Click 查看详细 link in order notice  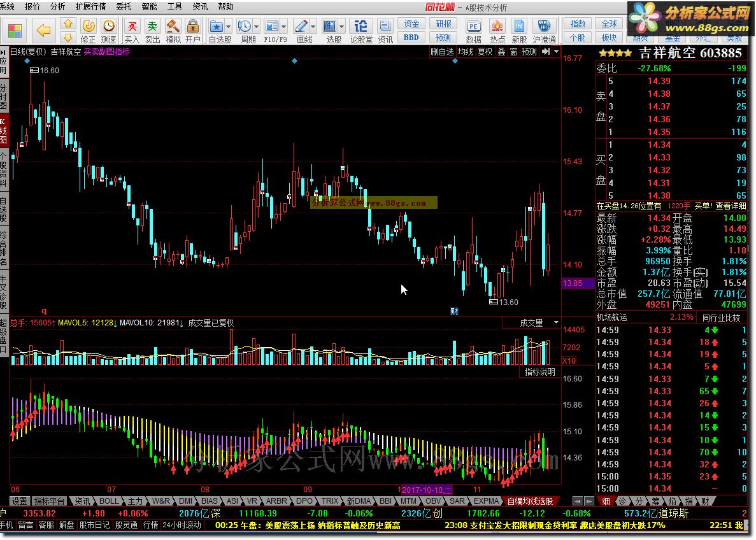tap(731, 206)
